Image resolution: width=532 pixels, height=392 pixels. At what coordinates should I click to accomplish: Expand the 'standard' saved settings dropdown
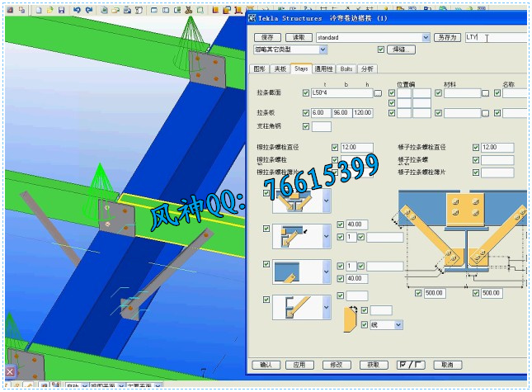tap(426, 37)
